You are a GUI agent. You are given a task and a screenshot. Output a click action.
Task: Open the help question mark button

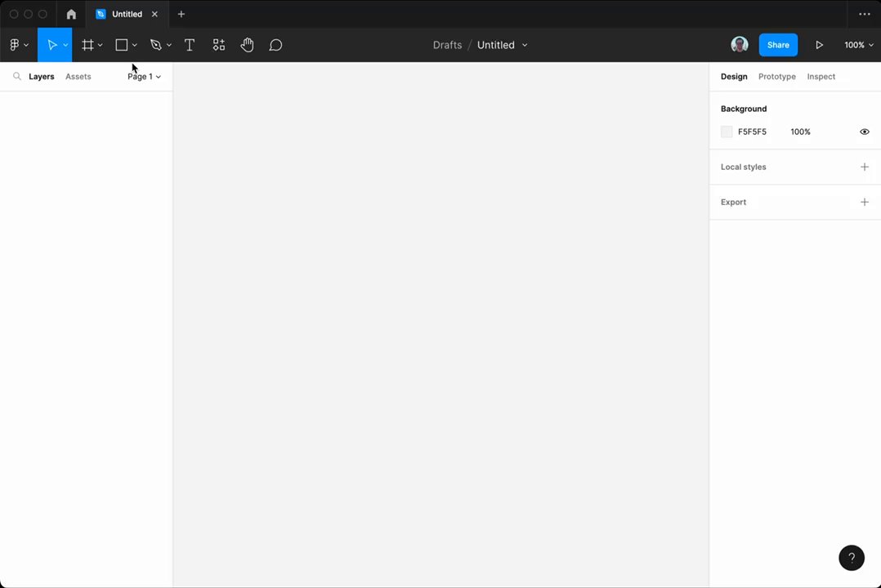click(852, 558)
